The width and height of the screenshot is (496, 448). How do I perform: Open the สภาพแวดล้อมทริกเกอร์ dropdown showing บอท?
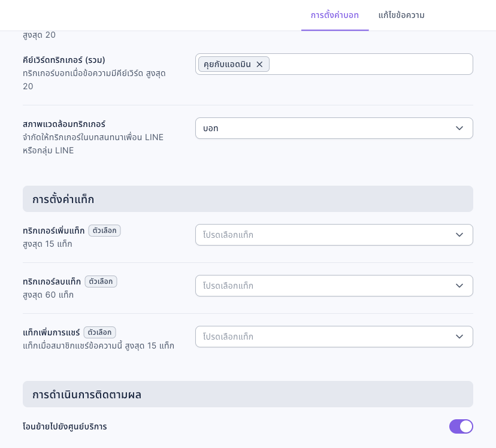(334, 128)
